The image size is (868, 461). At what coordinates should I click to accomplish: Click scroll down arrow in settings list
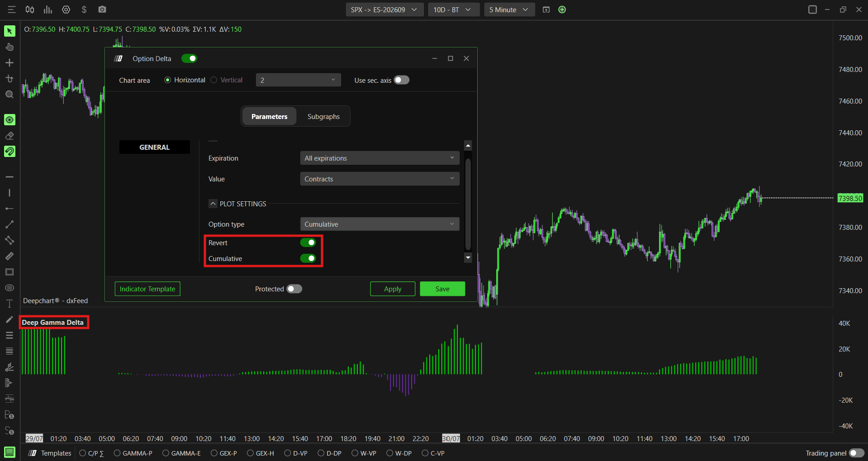[x=468, y=258]
